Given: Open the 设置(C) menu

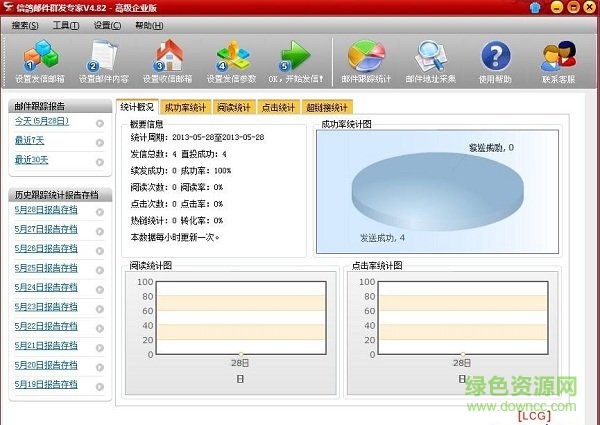Looking at the screenshot, I should 107,26.
